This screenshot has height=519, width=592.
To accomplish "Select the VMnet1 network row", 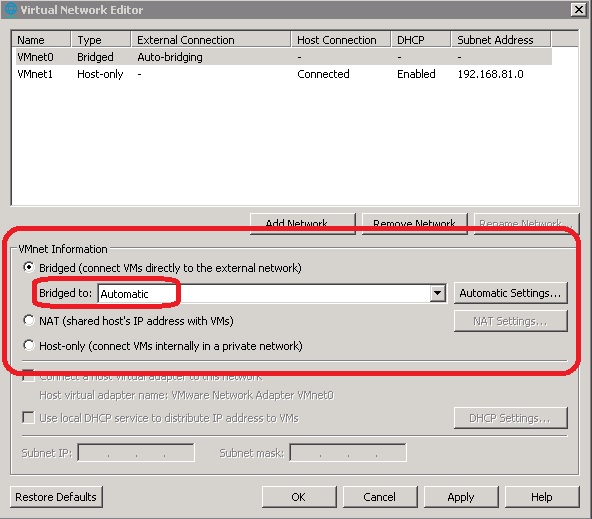I will click(283, 74).
